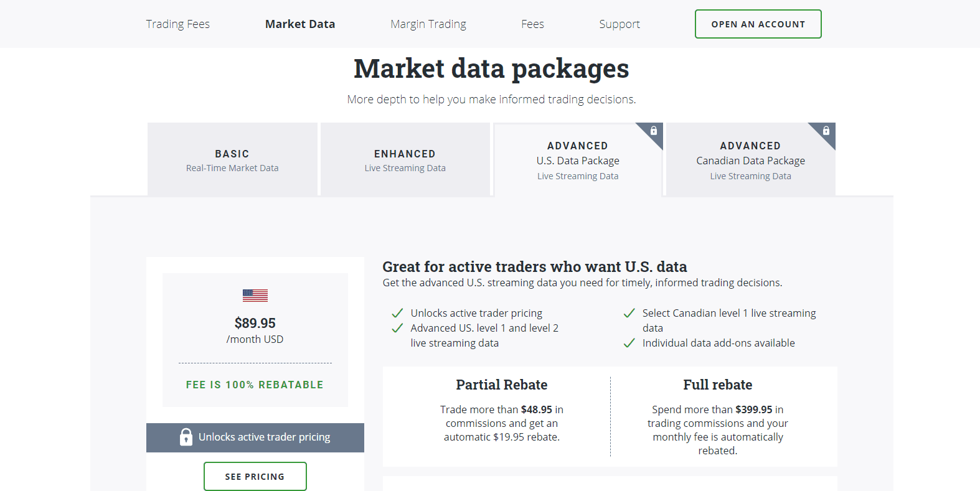Click checkmark beside Unlocks active trader pricing
Image resolution: width=980 pixels, height=491 pixels.
[397, 313]
